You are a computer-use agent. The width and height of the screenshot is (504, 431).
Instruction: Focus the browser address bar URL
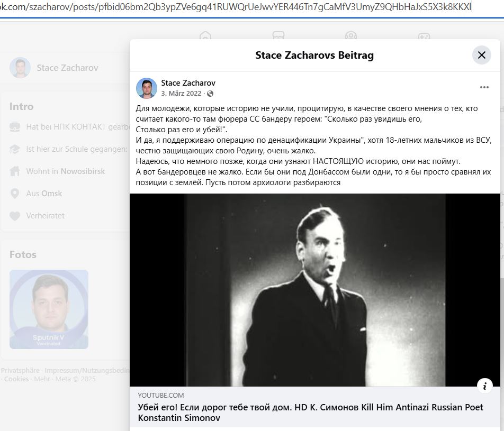[236, 7]
